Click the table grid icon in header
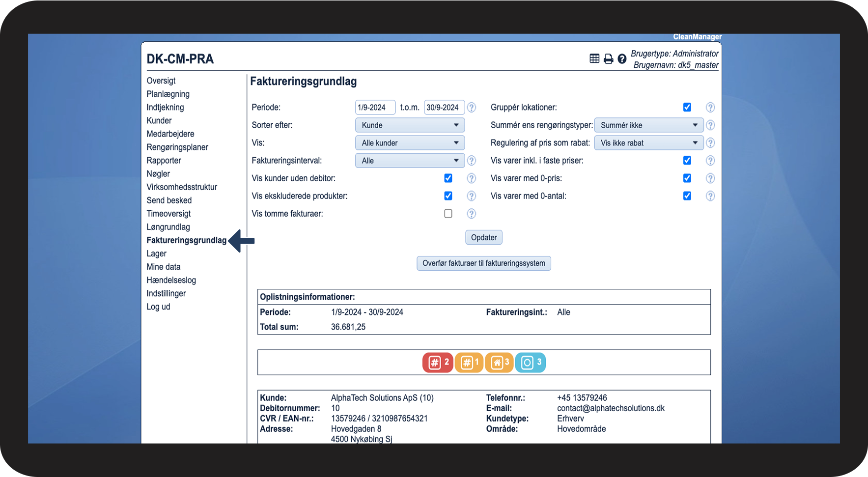This screenshot has width=868, height=477. (594, 58)
